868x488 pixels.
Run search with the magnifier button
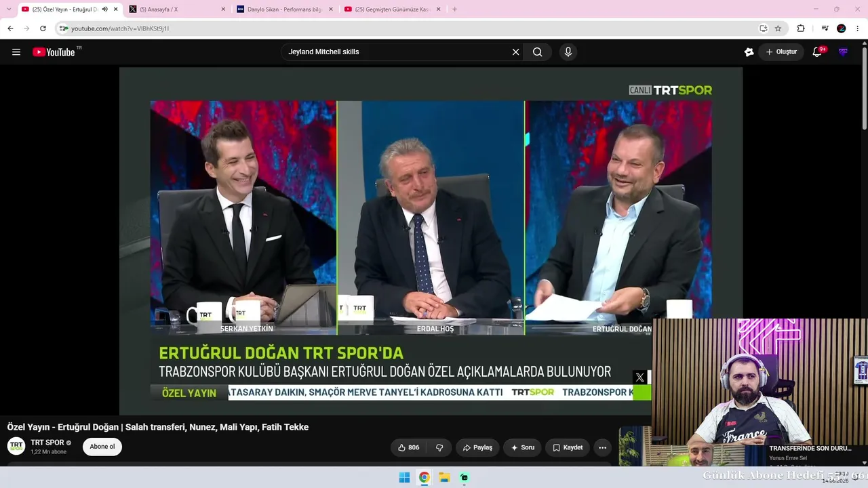tap(538, 52)
